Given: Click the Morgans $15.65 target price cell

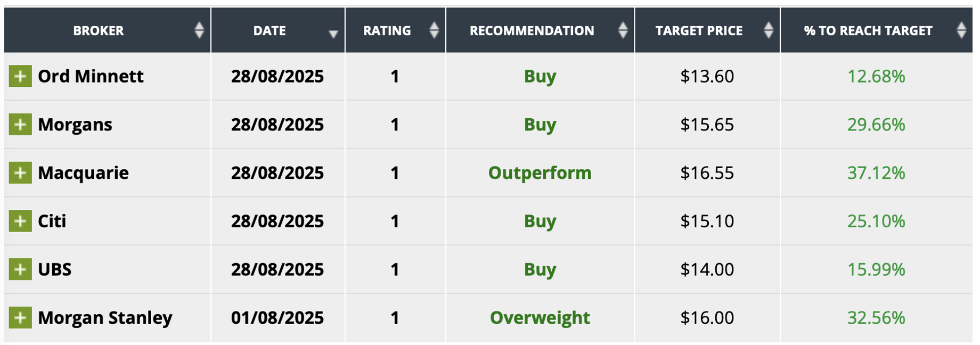Looking at the screenshot, I should pos(707,125).
